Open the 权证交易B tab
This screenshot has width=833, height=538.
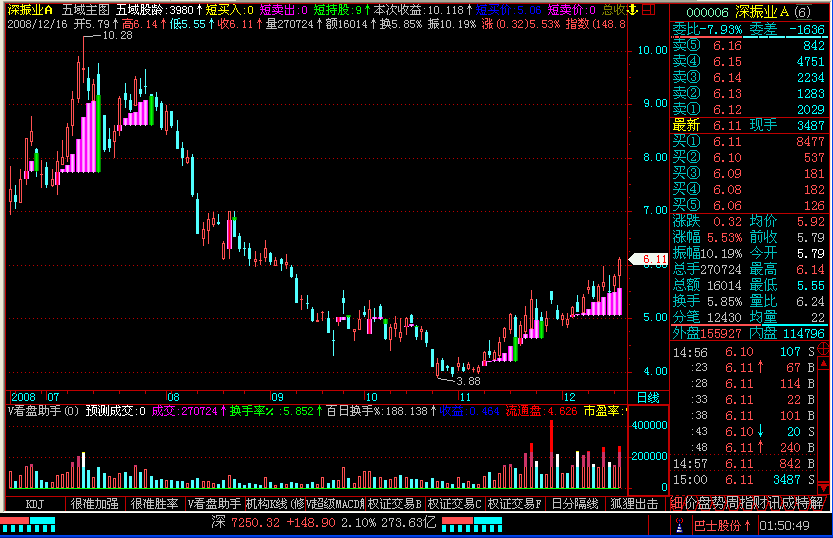[395, 503]
